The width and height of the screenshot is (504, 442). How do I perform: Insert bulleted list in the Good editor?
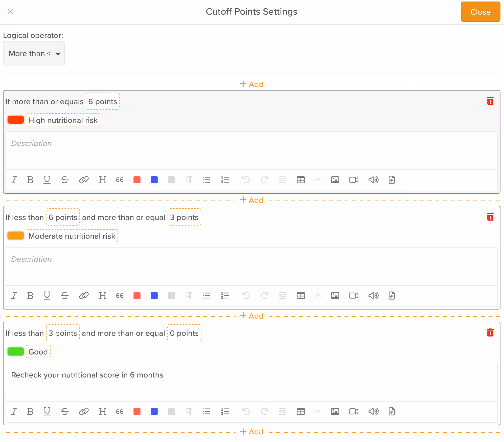207,411
